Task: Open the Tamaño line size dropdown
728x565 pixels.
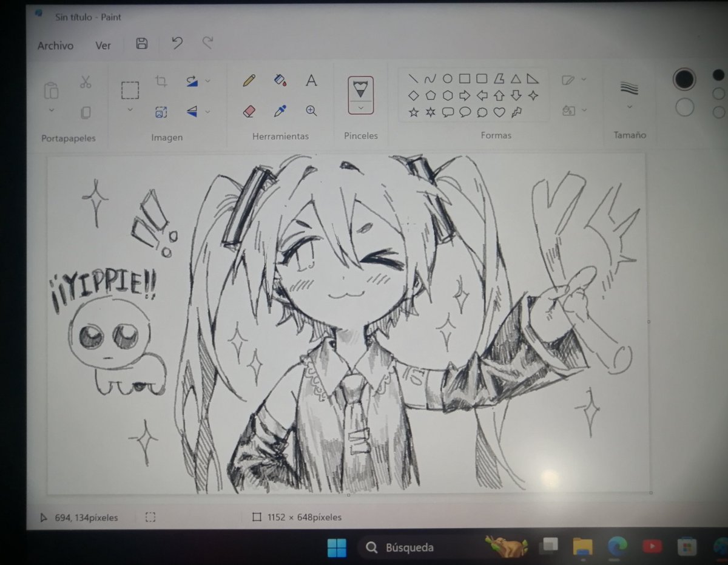Action: [629, 107]
